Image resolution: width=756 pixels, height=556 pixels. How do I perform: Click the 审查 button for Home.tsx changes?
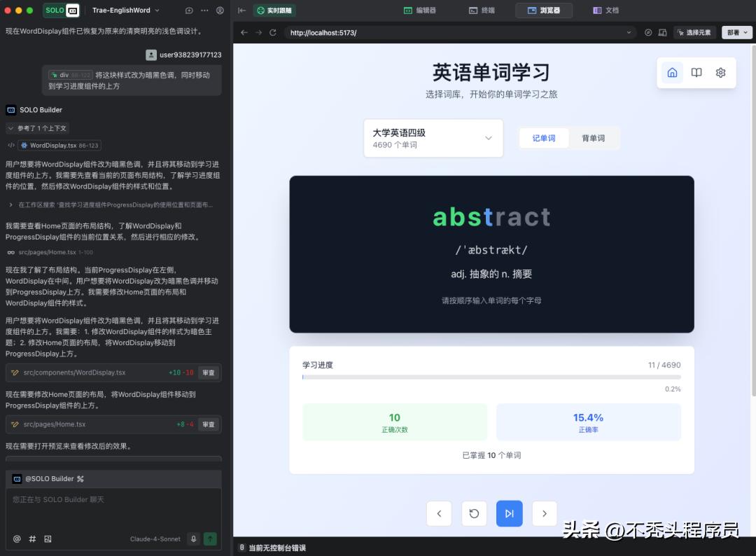(208, 424)
